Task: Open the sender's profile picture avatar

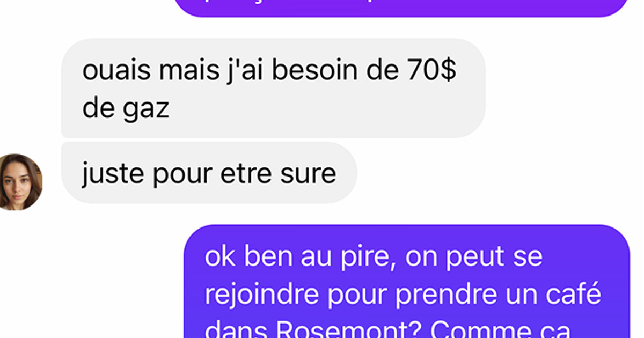Action: (x=20, y=182)
